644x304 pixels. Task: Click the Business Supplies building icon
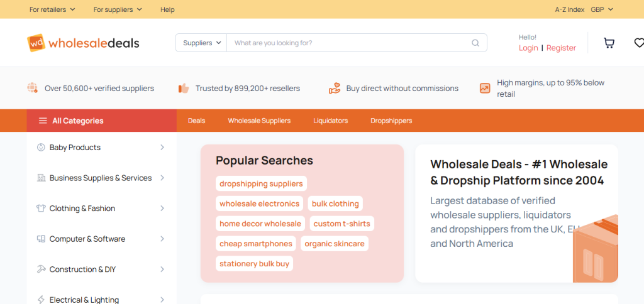click(x=41, y=178)
